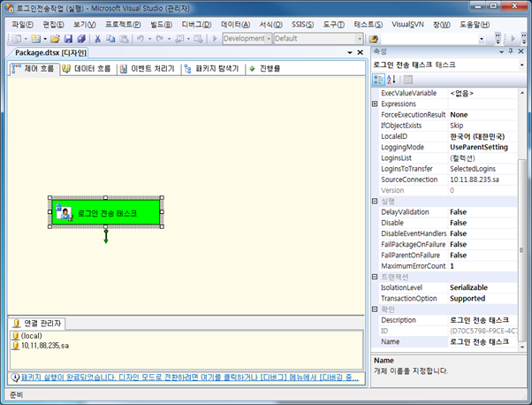
Task: Click the info icon in package completion bar
Action: [15, 378]
